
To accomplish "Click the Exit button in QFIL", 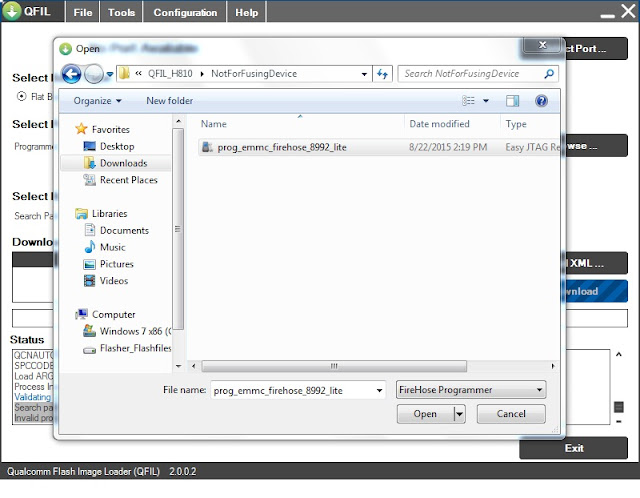I will (573, 448).
